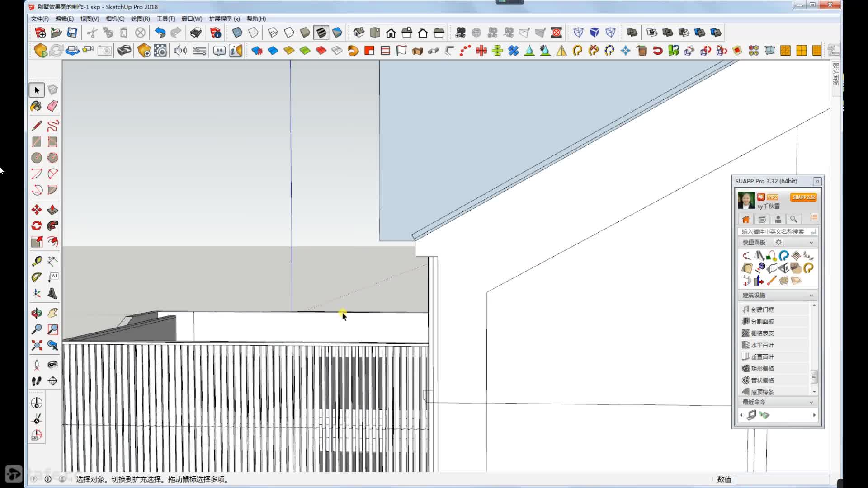Open the 相机(C) menu
The image size is (868, 488).
tap(115, 19)
